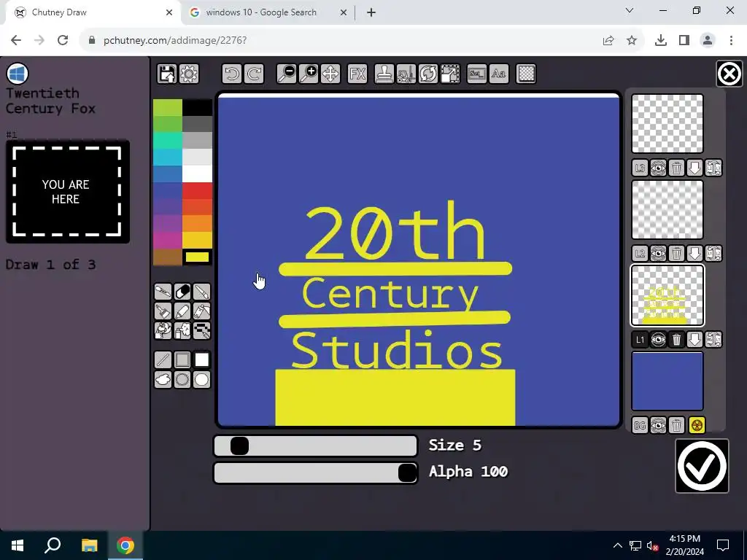This screenshot has height=560, width=747.
Task: Toggle visibility of layer L2
Action: [659, 253]
